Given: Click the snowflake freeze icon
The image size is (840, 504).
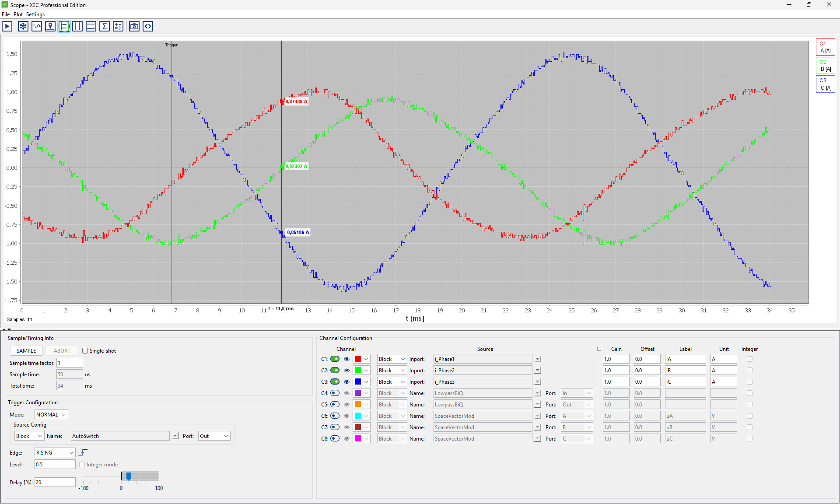Looking at the screenshot, I should (x=23, y=26).
